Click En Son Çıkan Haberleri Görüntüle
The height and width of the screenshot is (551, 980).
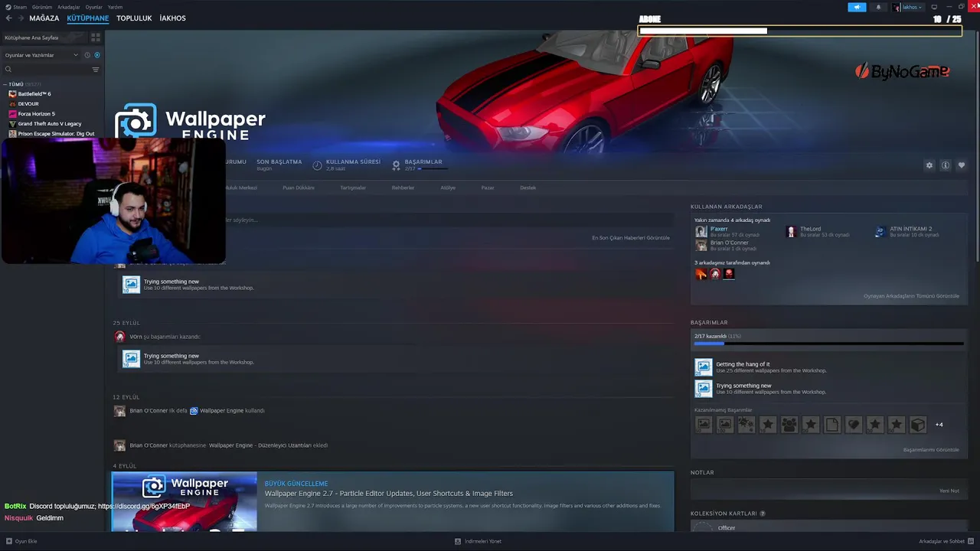tap(631, 238)
